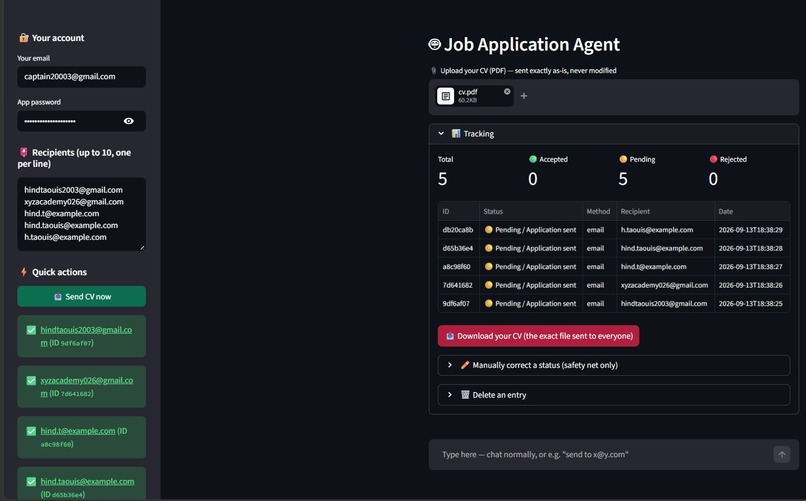Show app password with eye icon
The width and height of the screenshot is (806, 501).
tap(129, 121)
